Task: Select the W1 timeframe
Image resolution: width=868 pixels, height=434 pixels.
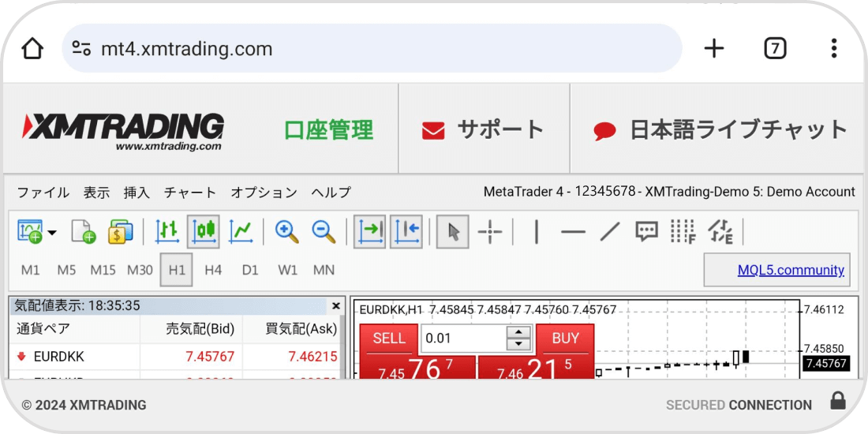Action: click(x=287, y=270)
